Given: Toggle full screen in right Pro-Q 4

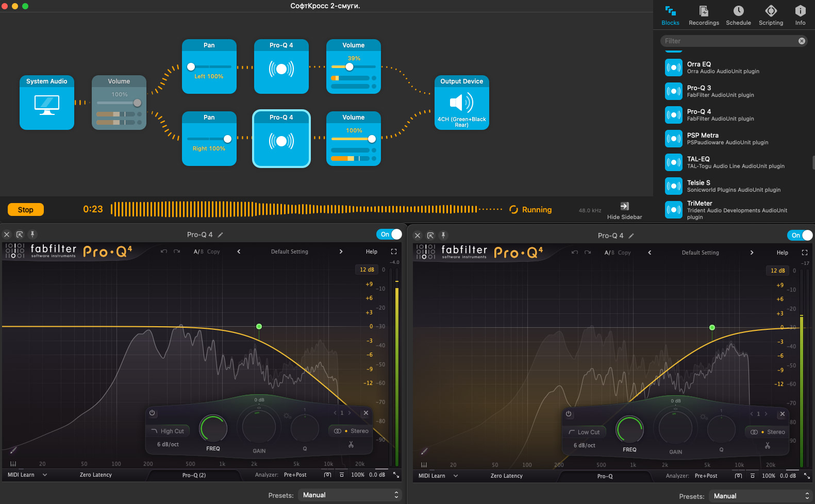Looking at the screenshot, I should (x=804, y=253).
